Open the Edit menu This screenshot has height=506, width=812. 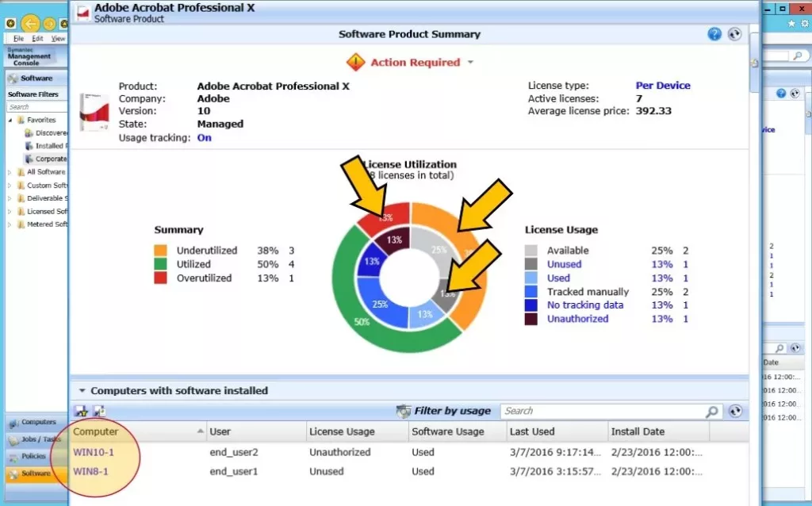coord(37,38)
